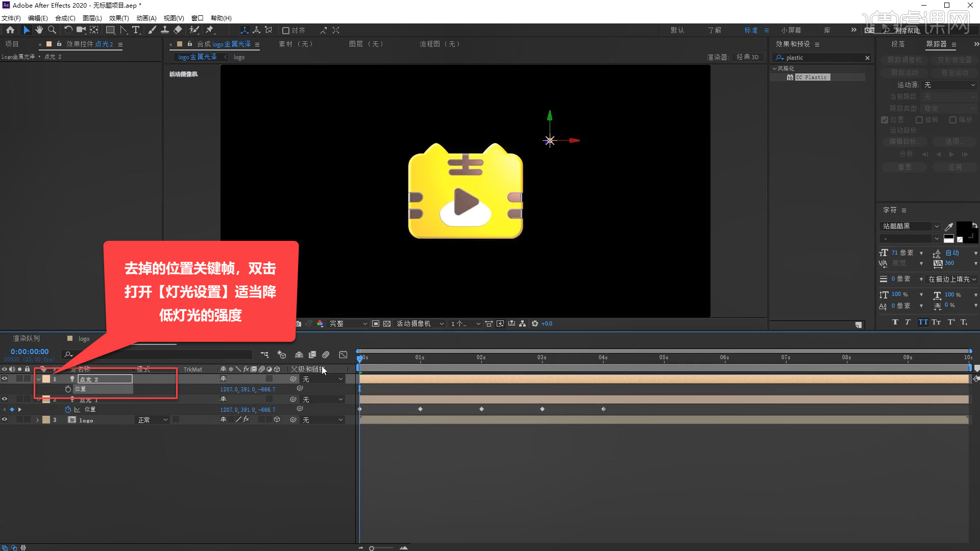Select the Rotation tool
This screenshot has width=980, height=551.
click(x=68, y=30)
